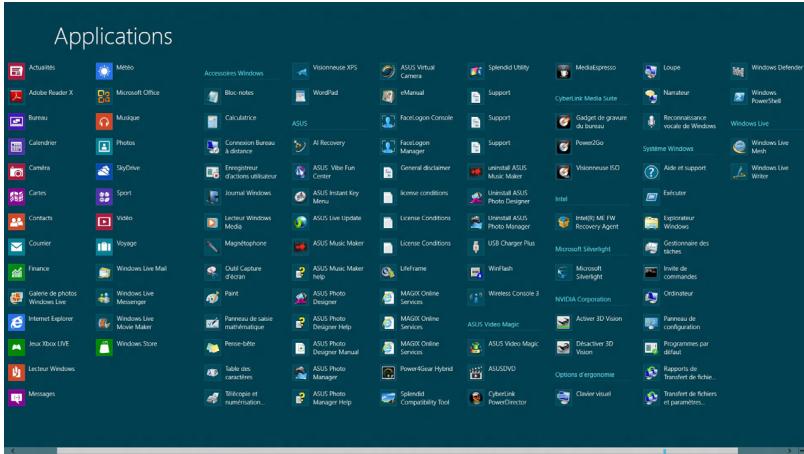Open the Courrier mail icon
The width and height of the screenshot is (804, 454).
coord(16,247)
